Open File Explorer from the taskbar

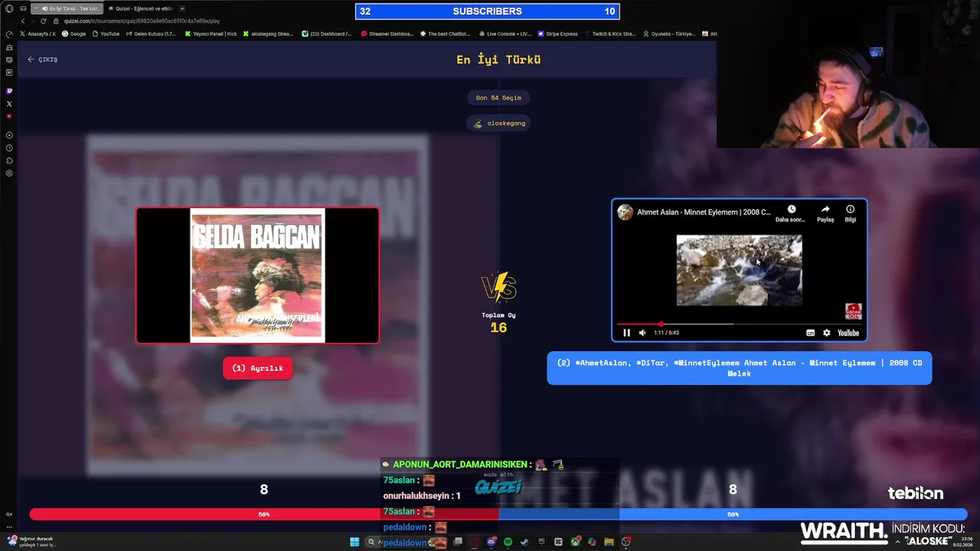click(609, 542)
